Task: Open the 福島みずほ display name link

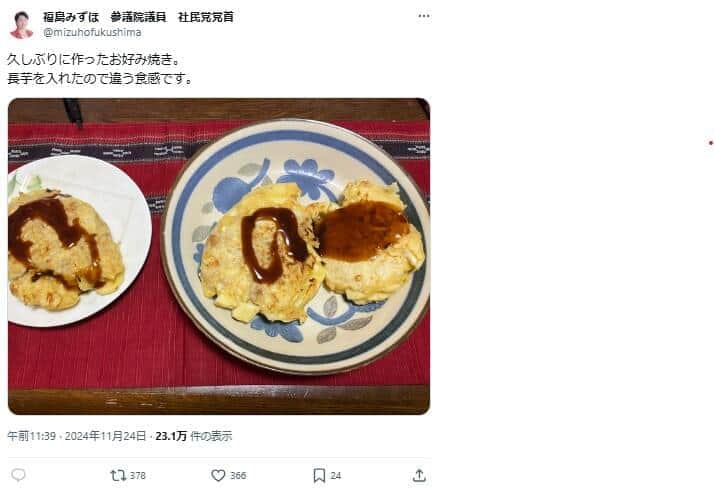Action: pyautogui.click(x=71, y=17)
